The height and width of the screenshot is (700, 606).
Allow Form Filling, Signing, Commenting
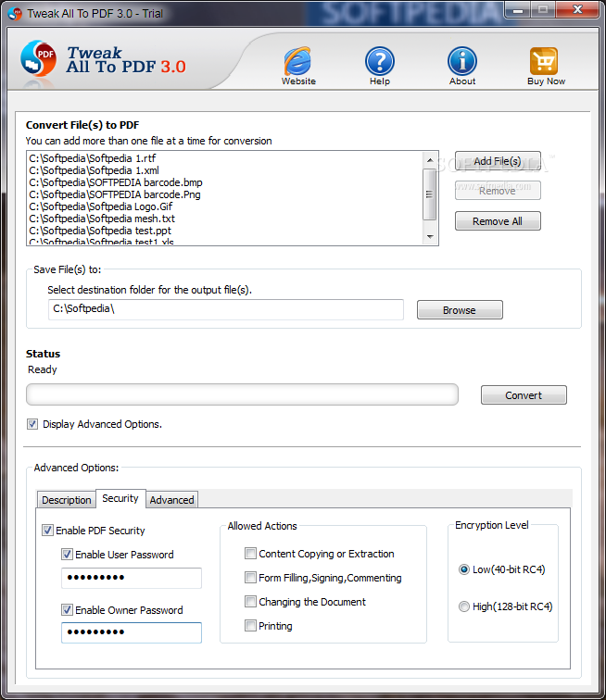[x=251, y=577]
